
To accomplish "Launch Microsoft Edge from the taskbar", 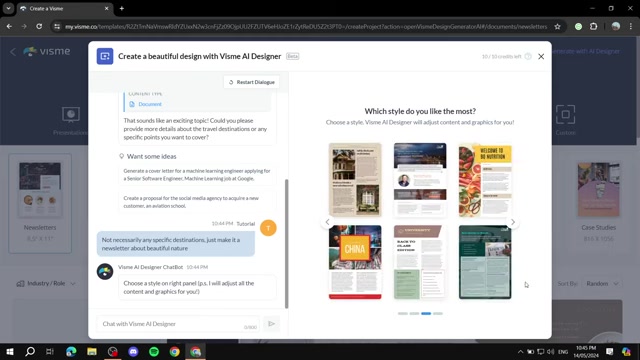I will coord(71,351).
